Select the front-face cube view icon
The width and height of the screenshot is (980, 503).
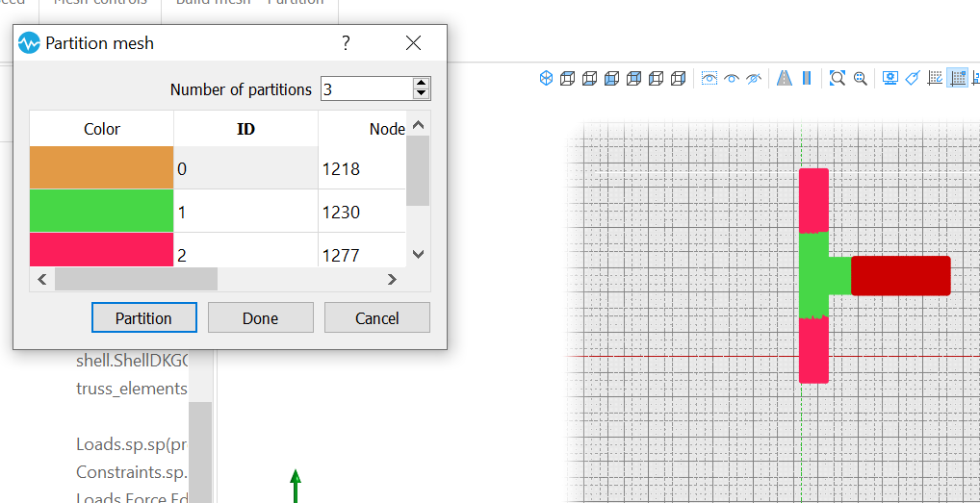click(x=612, y=78)
